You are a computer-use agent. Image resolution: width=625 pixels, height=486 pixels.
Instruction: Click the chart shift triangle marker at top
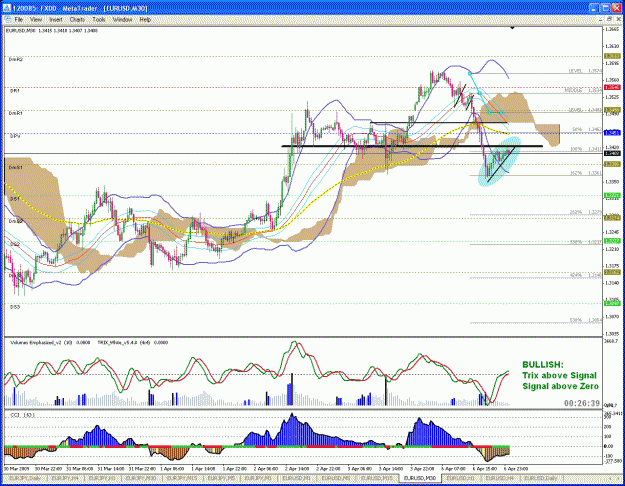click(x=512, y=28)
